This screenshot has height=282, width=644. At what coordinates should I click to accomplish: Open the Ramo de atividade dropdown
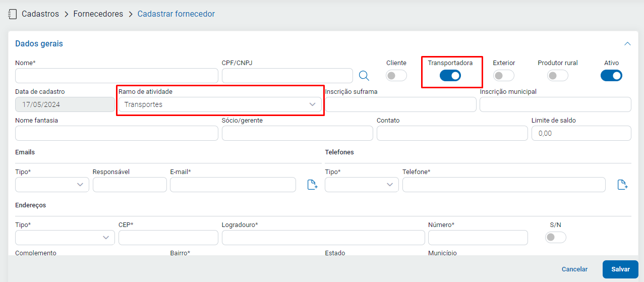[219, 104]
